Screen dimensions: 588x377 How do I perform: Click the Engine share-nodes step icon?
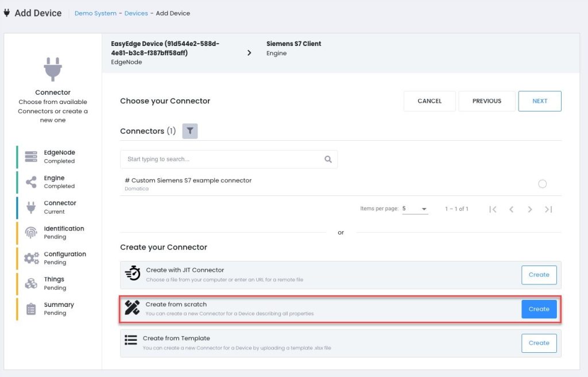(x=31, y=182)
